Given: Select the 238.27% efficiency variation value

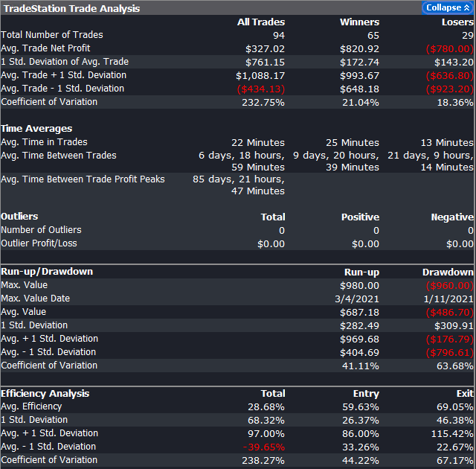Looking at the screenshot, I should (x=263, y=460).
